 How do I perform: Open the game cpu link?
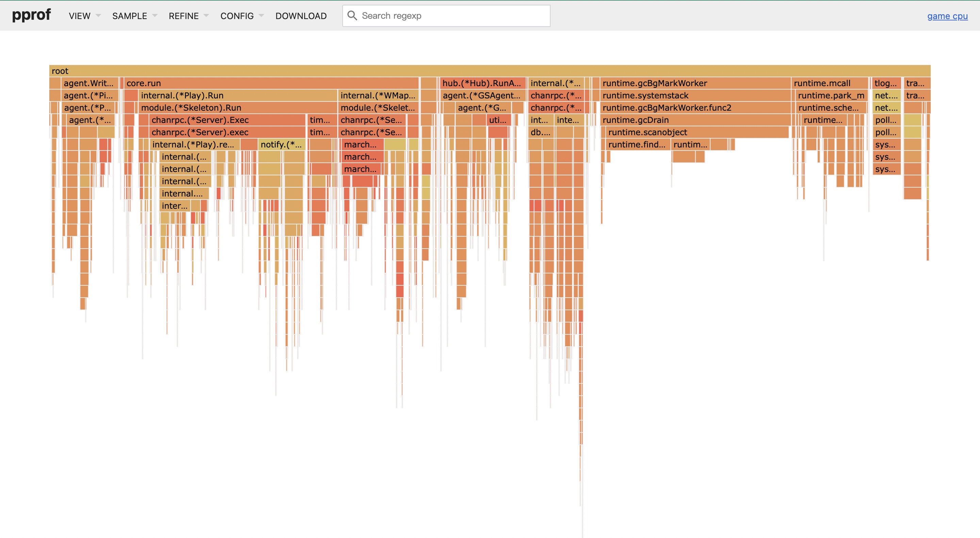click(947, 16)
